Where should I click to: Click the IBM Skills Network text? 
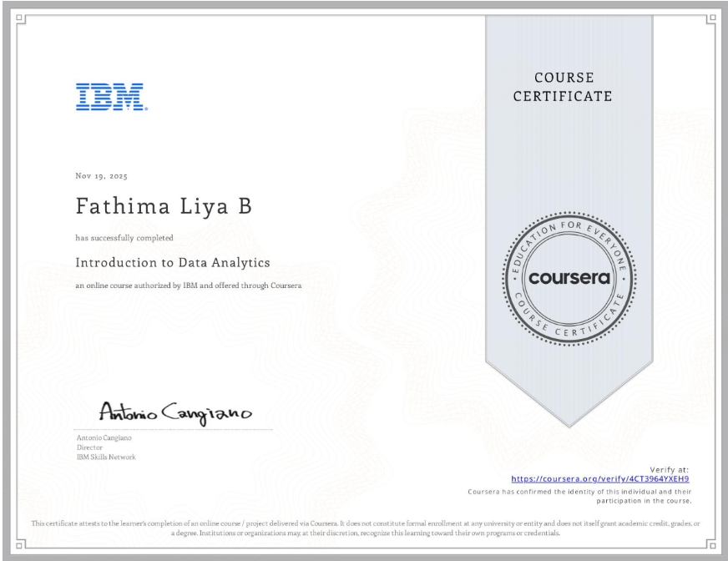pyautogui.click(x=106, y=457)
